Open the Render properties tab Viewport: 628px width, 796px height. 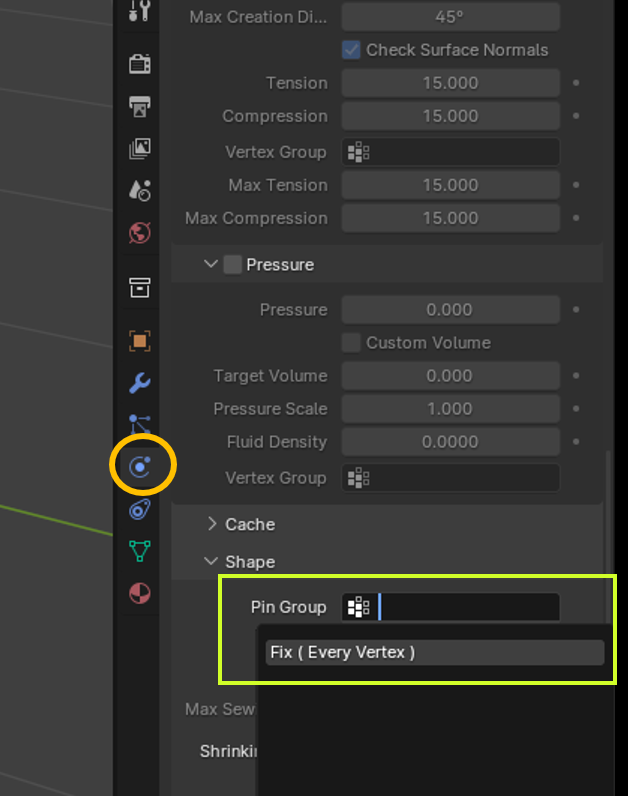pos(140,64)
